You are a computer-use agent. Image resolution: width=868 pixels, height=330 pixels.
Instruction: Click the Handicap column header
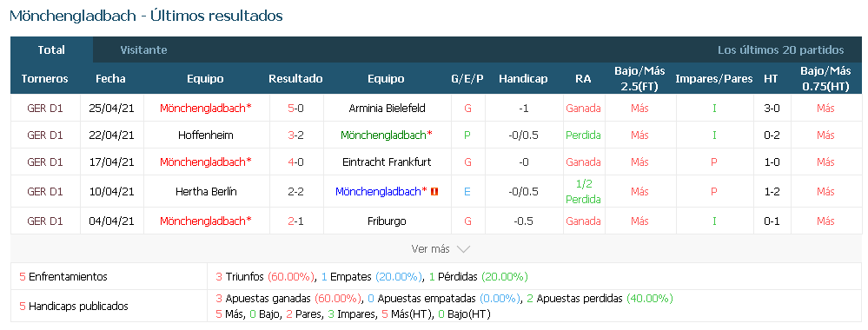[x=523, y=79]
